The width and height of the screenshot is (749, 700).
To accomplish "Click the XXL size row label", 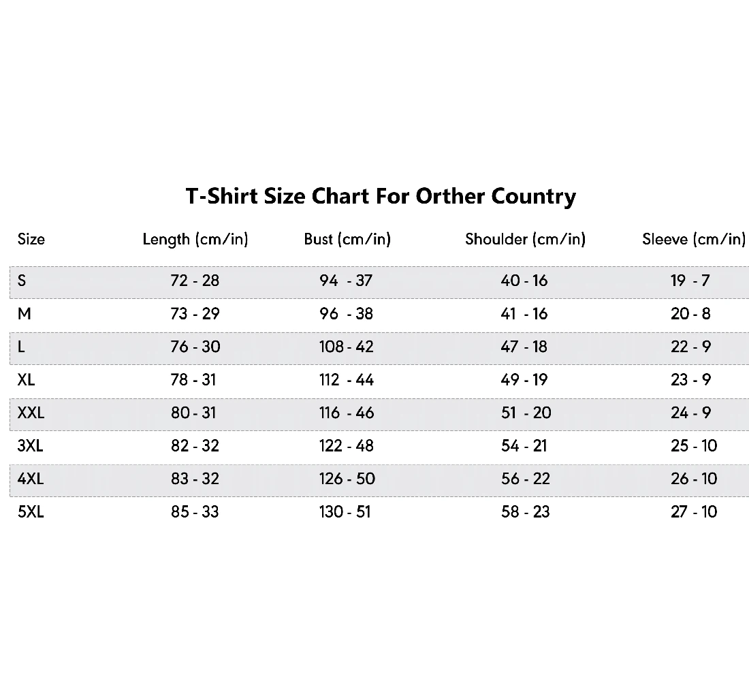I will [x=31, y=413].
